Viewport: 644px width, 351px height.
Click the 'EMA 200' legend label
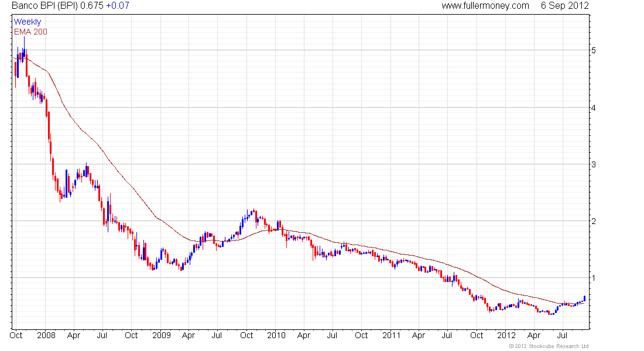click(30, 32)
